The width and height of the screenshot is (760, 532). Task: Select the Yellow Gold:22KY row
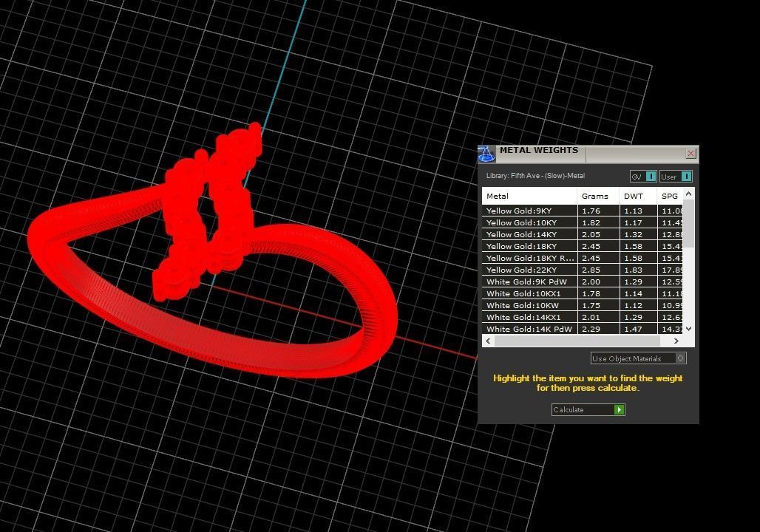582,270
